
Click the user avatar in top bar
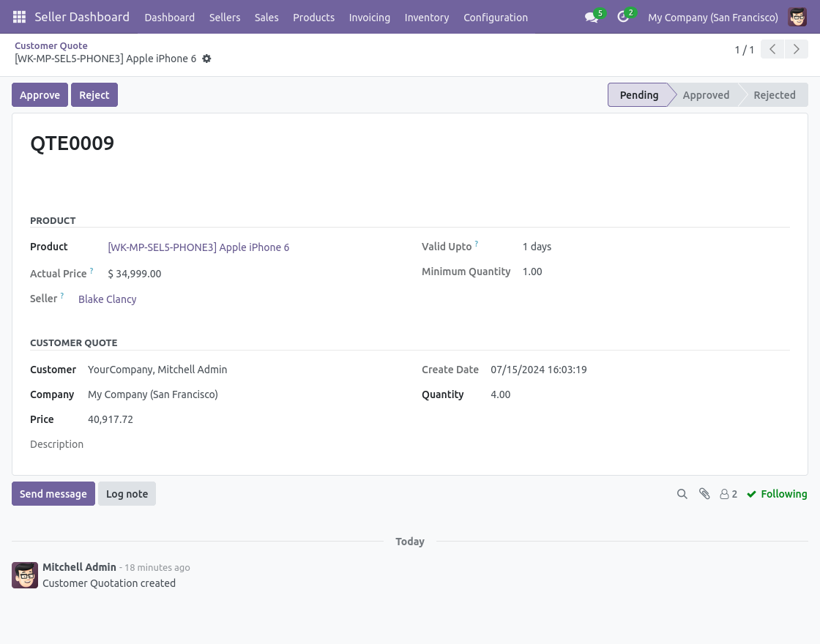pos(797,17)
